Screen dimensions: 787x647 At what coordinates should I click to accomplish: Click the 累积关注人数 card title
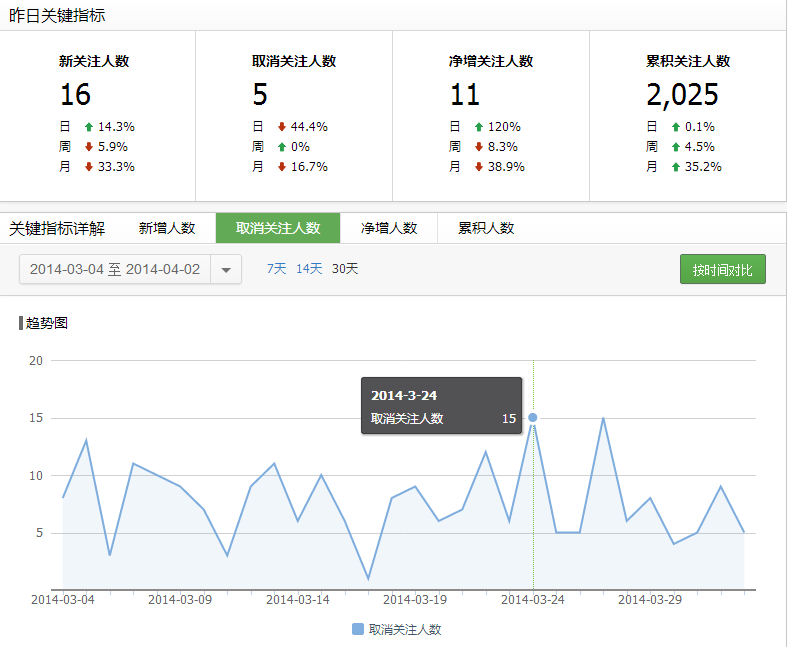[x=688, y=61]
